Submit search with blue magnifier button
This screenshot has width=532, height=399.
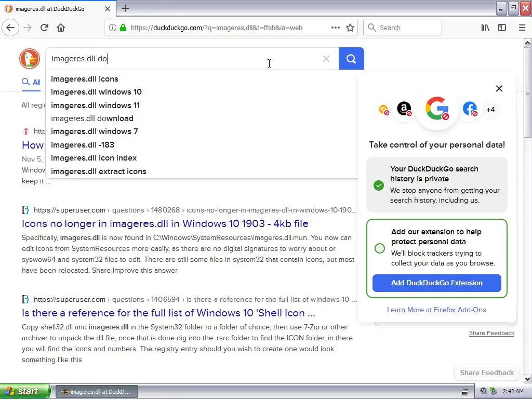coord(351,59)
